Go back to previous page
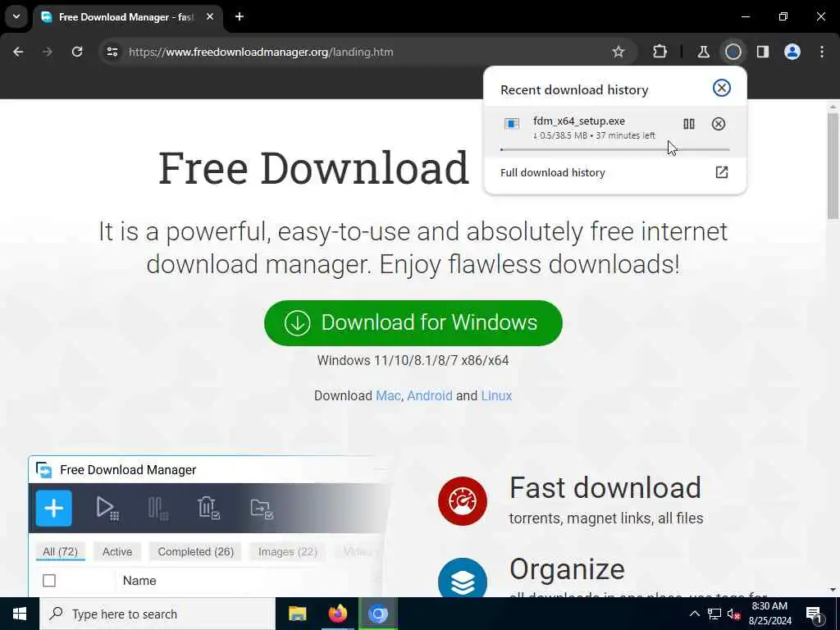 [18, 52]
